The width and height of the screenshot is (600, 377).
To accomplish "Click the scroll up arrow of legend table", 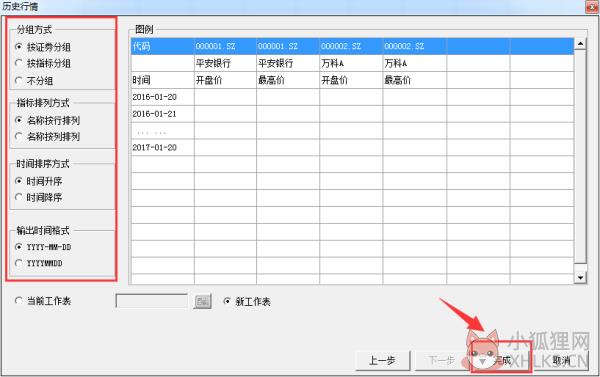I will 580,44.
